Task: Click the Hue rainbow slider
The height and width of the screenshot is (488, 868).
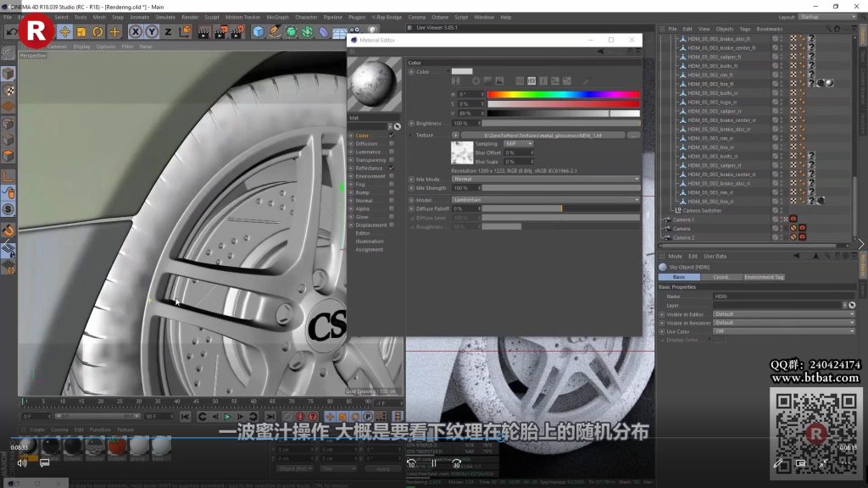Action: coord(563,94)
